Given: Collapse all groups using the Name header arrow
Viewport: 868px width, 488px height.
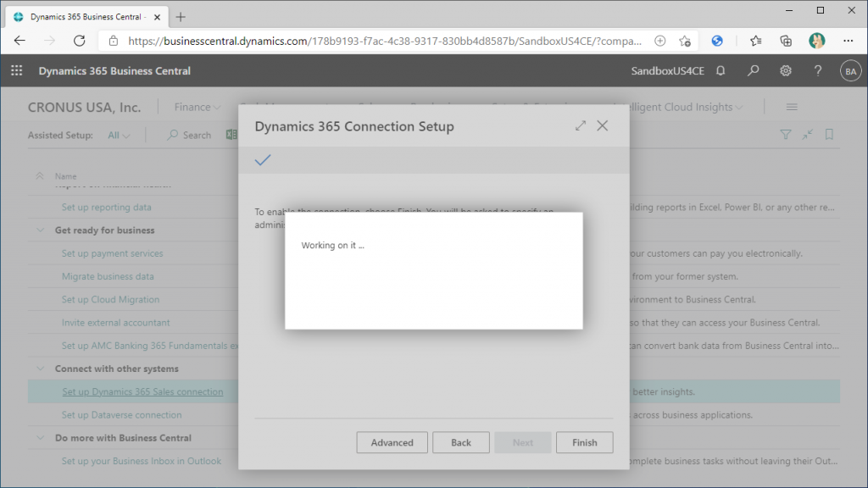Looking at the screenshot, I should coord(40,176).
